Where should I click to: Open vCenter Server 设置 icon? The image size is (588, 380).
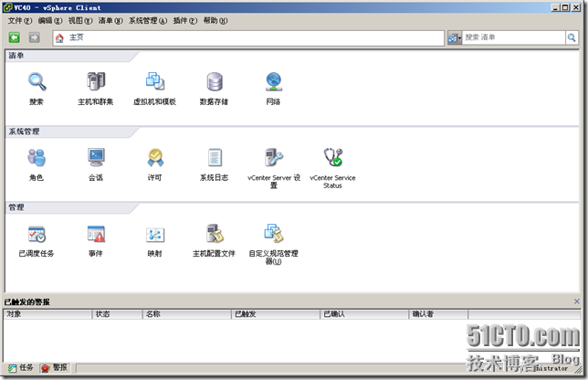(x=274, y=157)
